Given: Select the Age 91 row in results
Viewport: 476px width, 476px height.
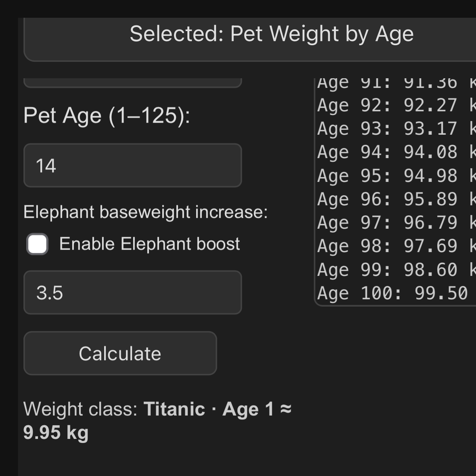Looking at the screenshot, I should point(396,83).
